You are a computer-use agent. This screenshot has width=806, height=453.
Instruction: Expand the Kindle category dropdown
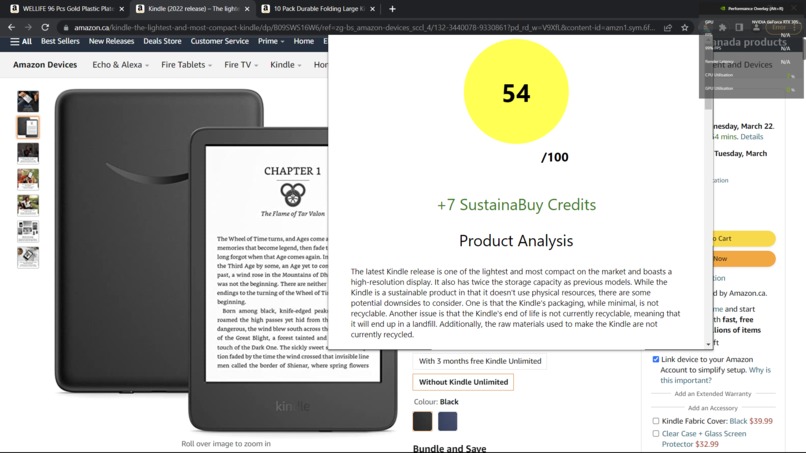[285, 65]
